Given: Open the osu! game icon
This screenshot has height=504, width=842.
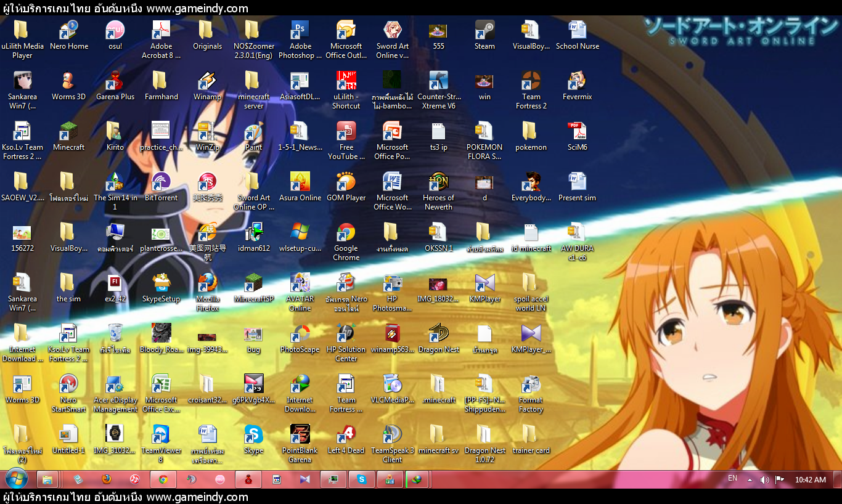Looking at the screenshot, I should pyautogui.click(x=115, y=35).
